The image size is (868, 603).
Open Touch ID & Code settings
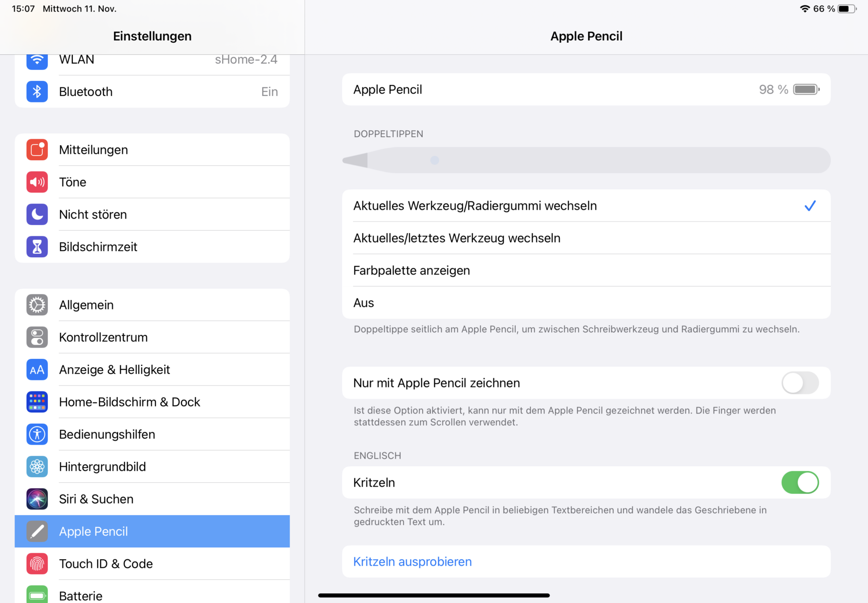pos(152,564)
